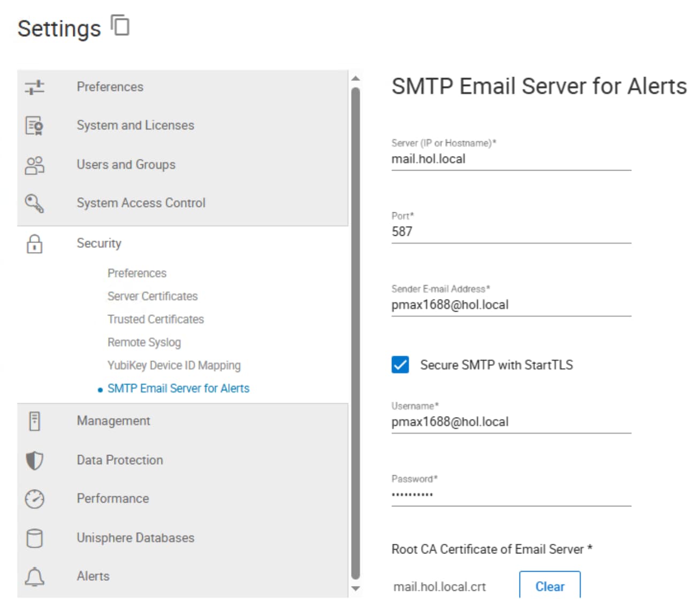The width and height of the screenshot is (694, 616).
Task: Click the mail.hol.local.crt certificate filename
Action: click(x=439, y=587)
